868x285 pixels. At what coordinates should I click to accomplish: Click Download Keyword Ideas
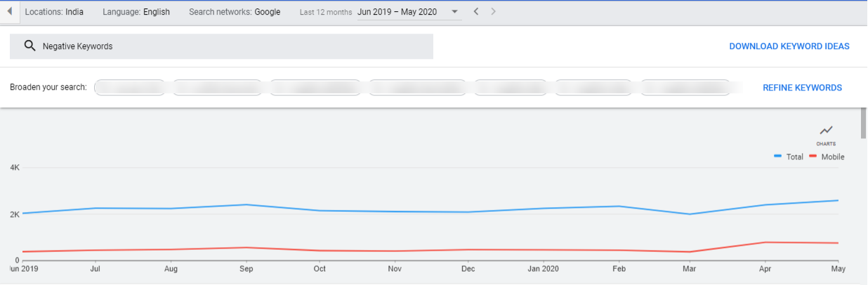(789, 46)
